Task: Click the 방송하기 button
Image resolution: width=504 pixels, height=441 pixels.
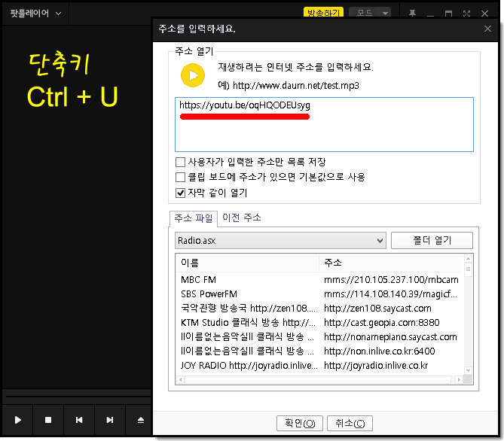Action: [x=323, y=13]
